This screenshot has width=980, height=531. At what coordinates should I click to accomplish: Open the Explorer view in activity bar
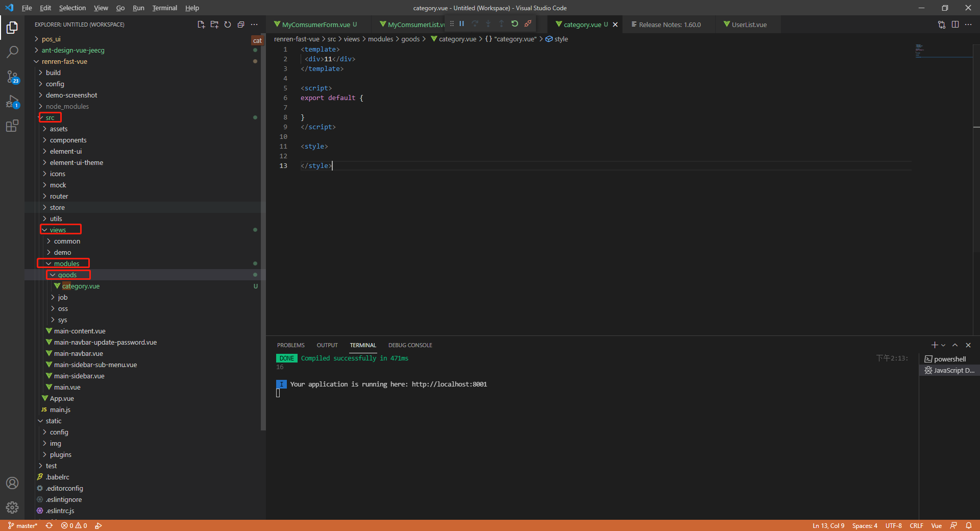pyautogui.click(x=12, y=28)
